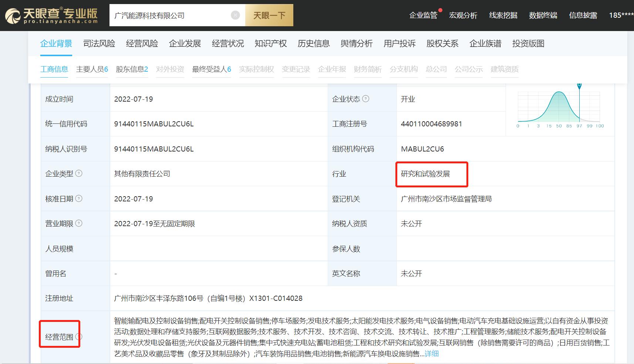Switch to the 经营风险 tab
634x364 pixels.
(x=142, y=44)
